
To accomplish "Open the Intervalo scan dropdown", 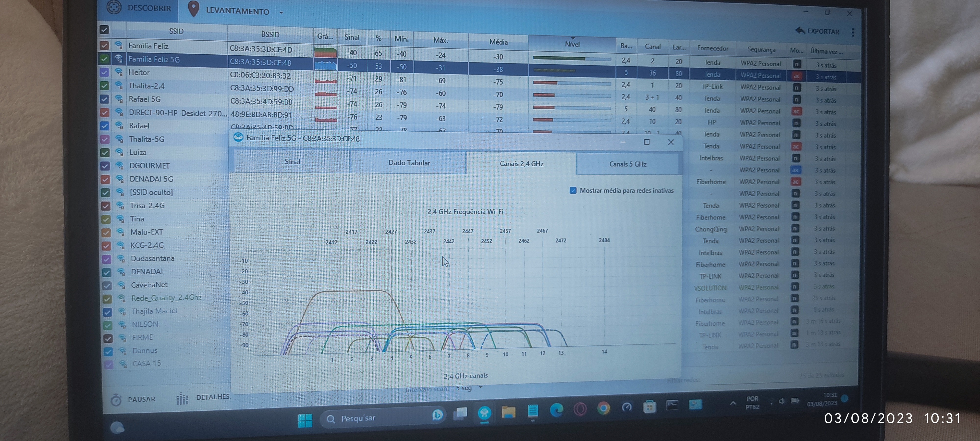I will (x=480, y=388).
